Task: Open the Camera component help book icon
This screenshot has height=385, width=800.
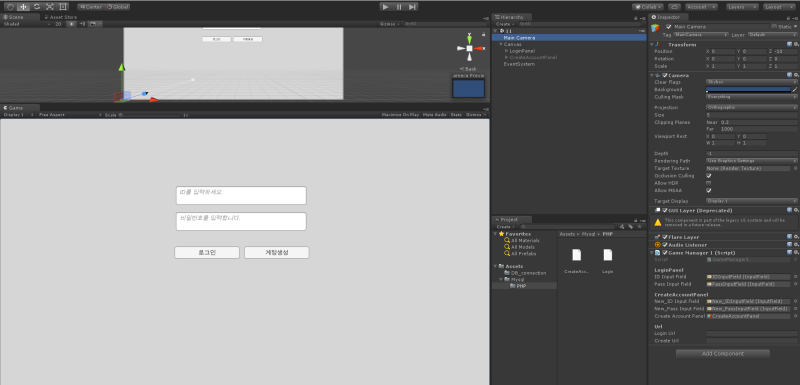Action: (789, 75)
